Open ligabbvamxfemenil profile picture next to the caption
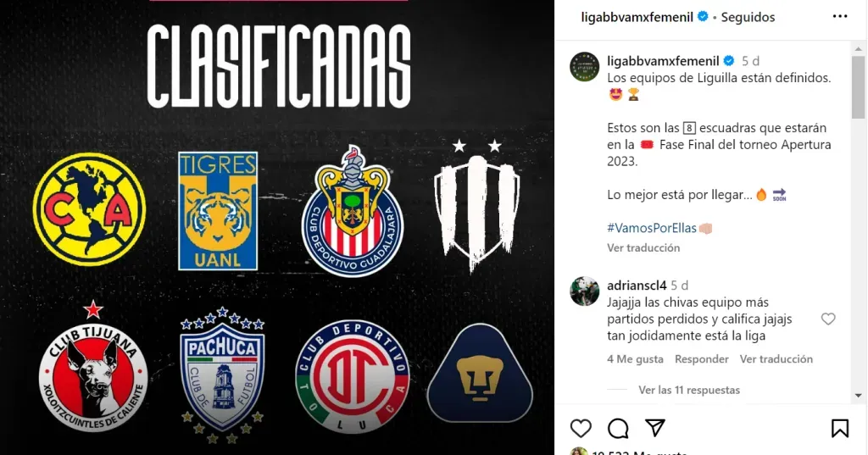The image size is (868, 455). [585, 67]
